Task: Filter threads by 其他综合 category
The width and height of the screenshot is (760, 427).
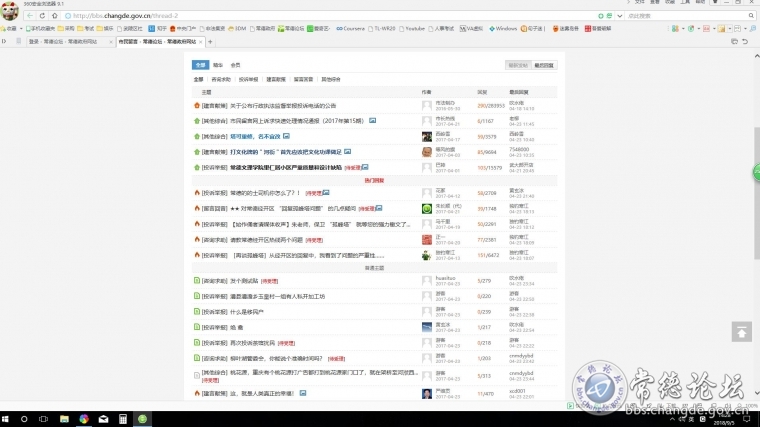Action: pos(331,79)
